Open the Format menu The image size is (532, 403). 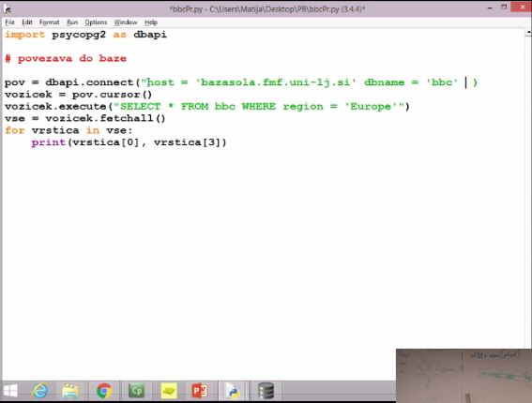pos(49,22)
